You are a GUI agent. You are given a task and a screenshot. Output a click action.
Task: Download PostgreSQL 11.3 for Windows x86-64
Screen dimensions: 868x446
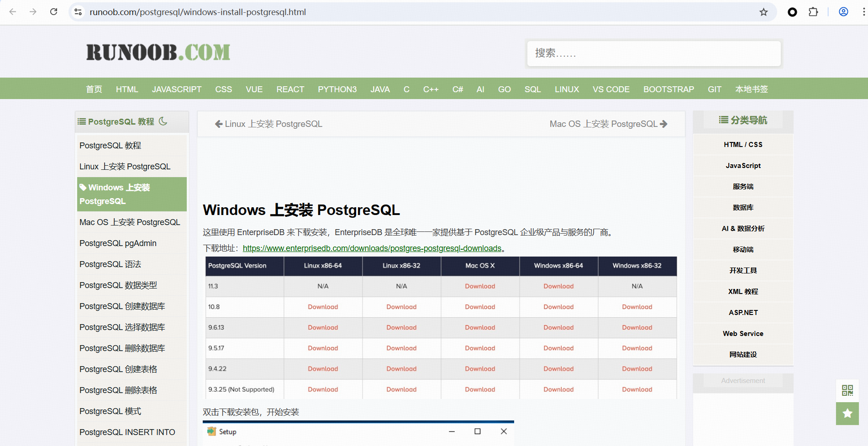[558, 286]
